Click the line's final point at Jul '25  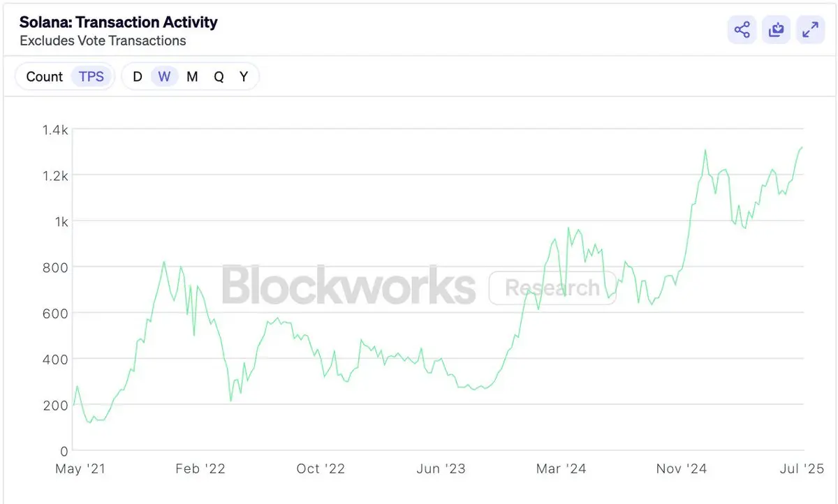[x=802, y=147]
